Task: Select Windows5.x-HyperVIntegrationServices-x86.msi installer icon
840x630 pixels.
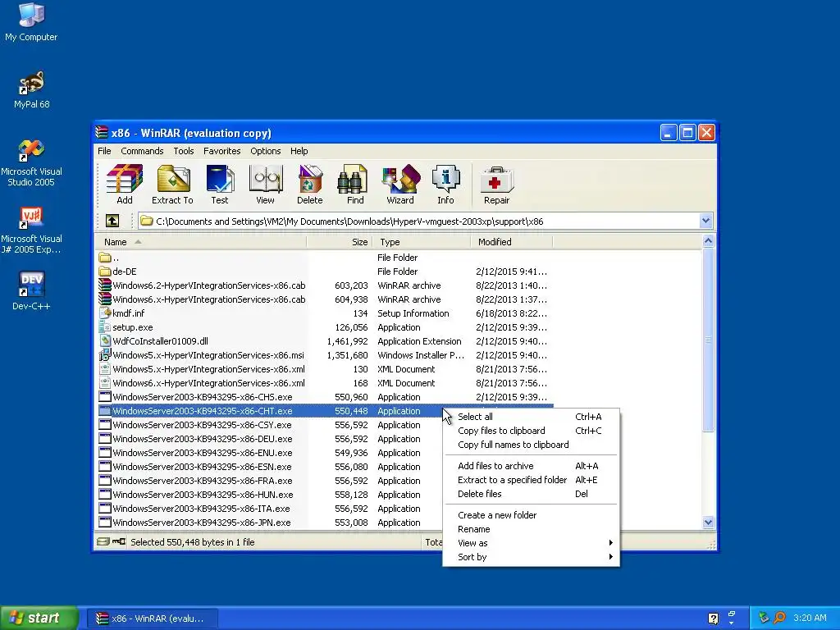Action: [105, 355]
